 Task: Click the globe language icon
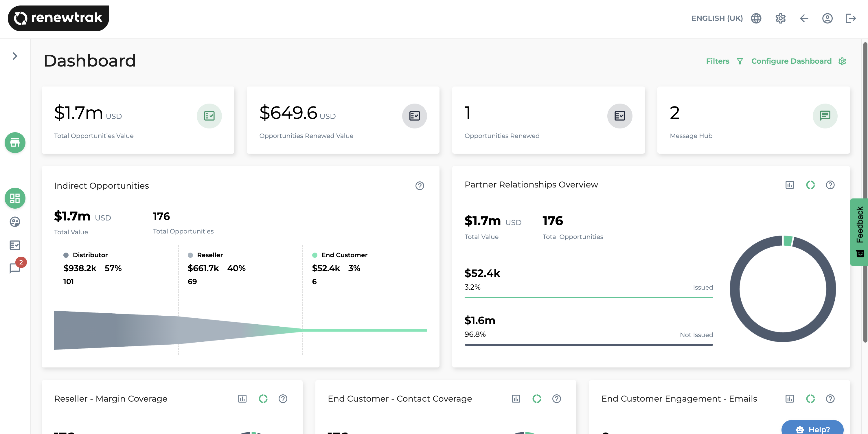click(x=756, y=18)
